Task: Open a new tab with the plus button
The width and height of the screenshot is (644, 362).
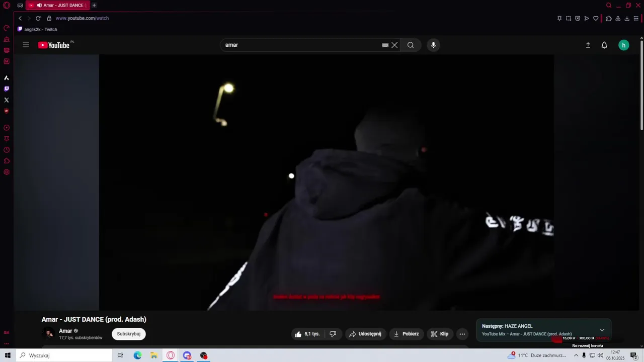Action: click(94, 6)
